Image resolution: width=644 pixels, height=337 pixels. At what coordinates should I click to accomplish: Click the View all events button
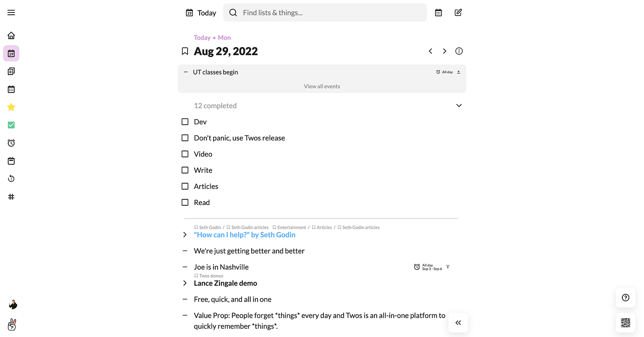[x=322, y=86]
